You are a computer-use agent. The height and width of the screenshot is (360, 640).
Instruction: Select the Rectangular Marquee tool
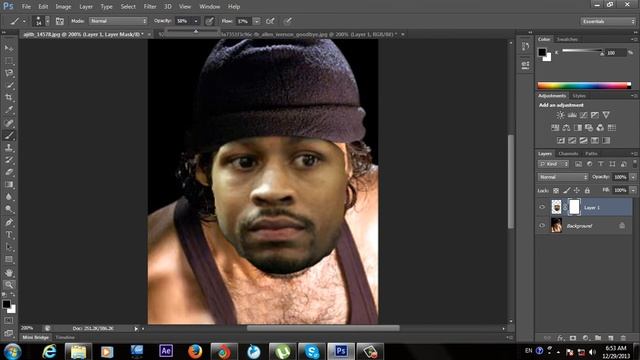[9, 61]
